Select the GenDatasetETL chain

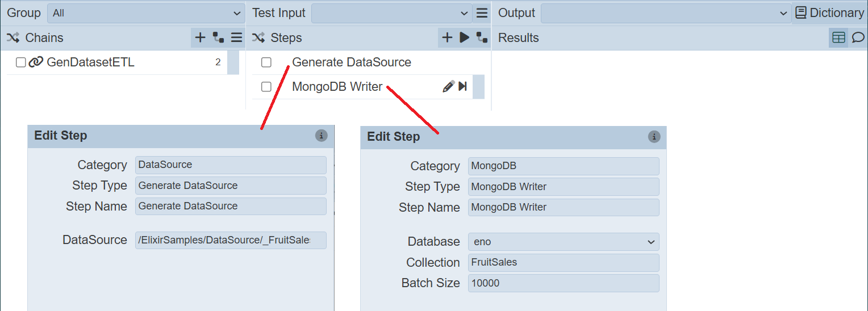coord(90,62)
